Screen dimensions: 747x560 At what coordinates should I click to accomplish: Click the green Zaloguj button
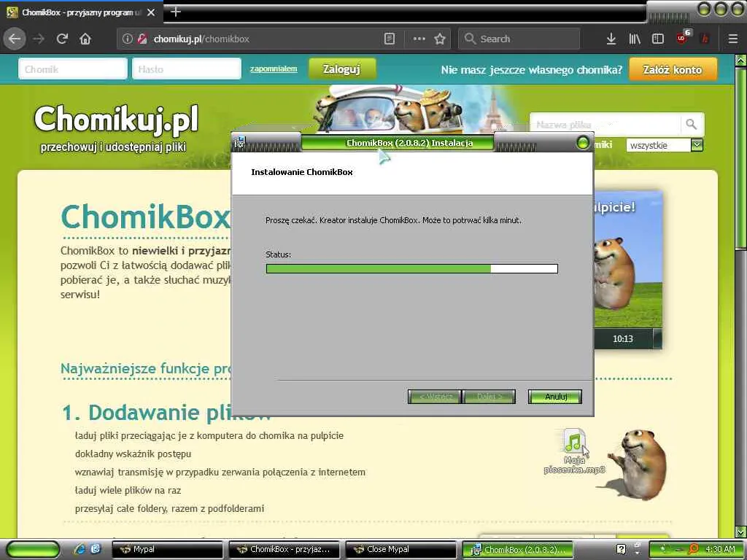[x=342, y=69]
